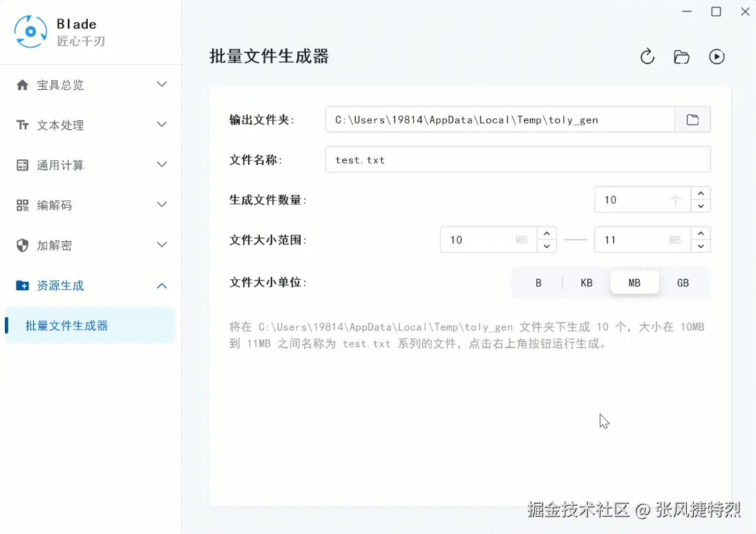Screen dimensions: 756x534
Task: Browse for output folder using the field's folder icon
Action: point(692,120)
